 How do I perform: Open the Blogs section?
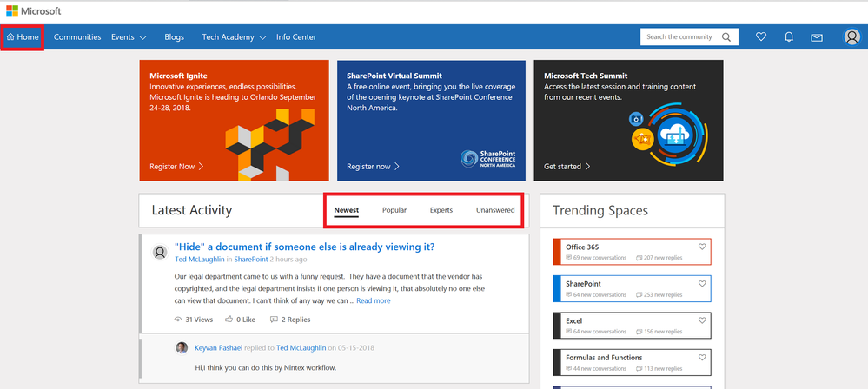[175, 37]
